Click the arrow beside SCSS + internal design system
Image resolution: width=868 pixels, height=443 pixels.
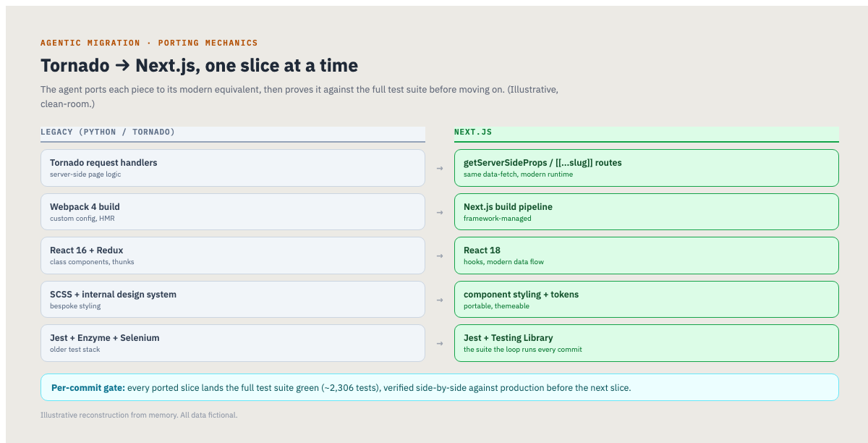tap(440, 300)
